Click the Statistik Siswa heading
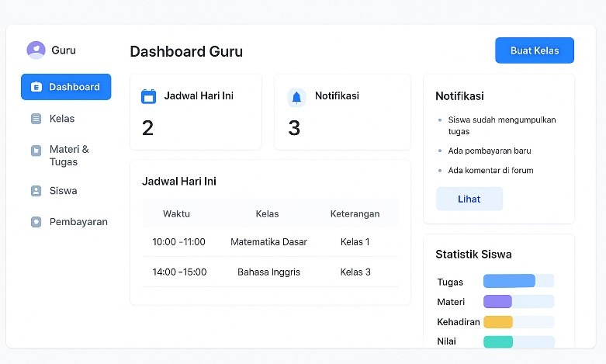Image resolution: width=606 pixels, height=364 pixels. click(473, 255)
